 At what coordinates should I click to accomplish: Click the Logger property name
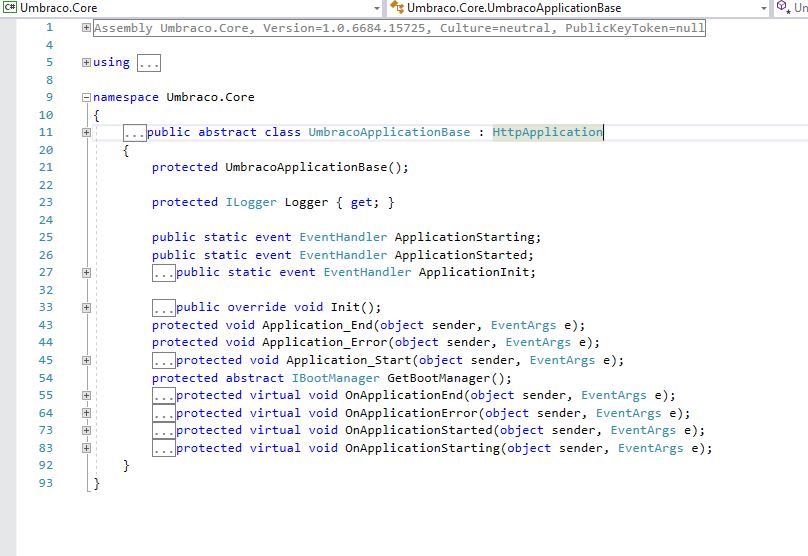[306, 203]
